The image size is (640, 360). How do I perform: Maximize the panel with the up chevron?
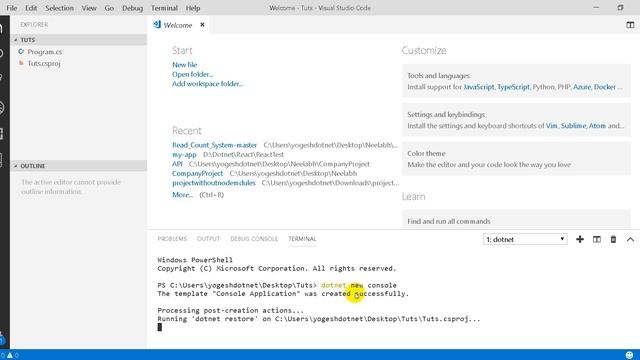[630, 239]
